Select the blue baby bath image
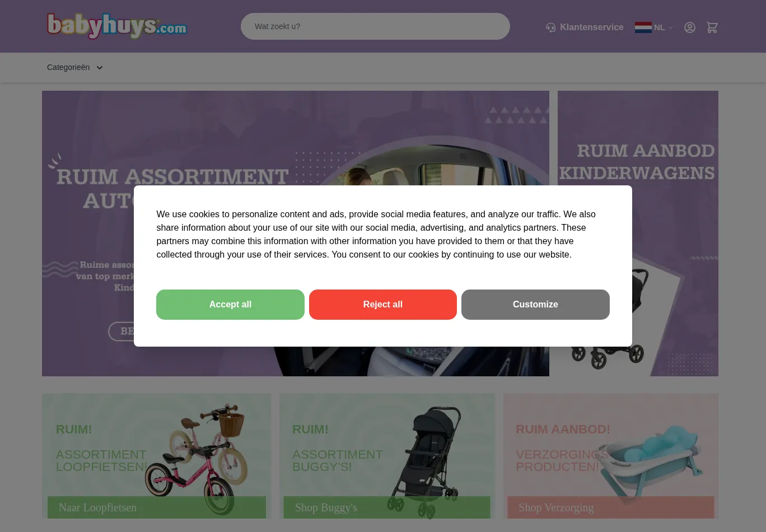 (x=650, y=458)
